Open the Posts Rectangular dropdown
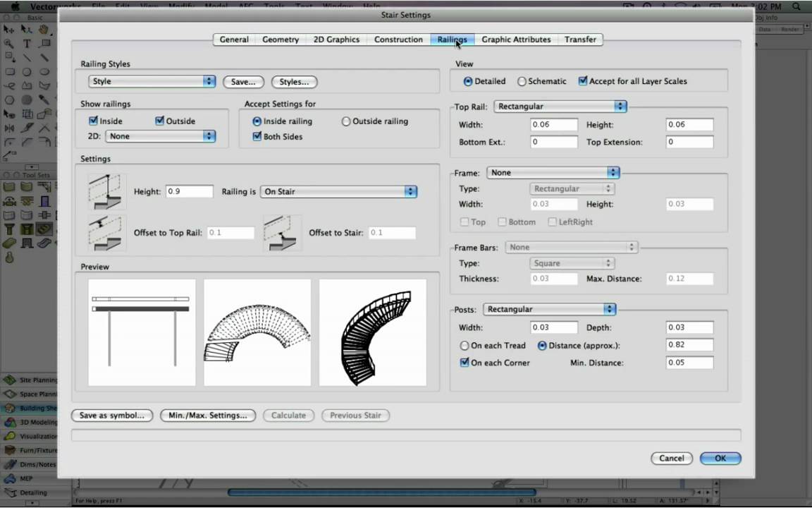812x508 pixels. [x=549, y=309]
